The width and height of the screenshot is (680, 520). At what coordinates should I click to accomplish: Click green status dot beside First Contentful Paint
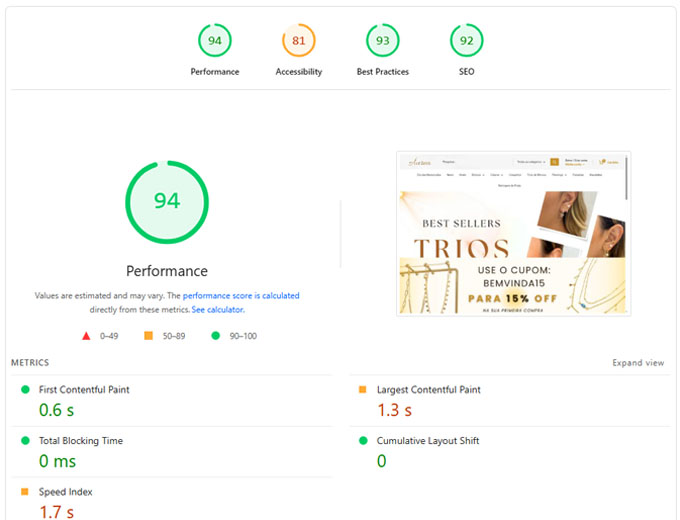coord(25,390)
